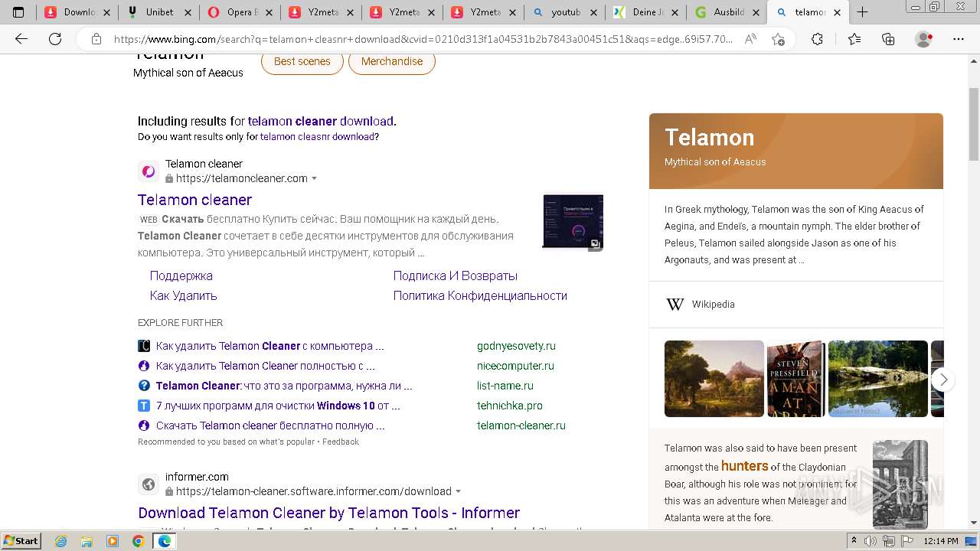Open Download Telamon Cleaner by Informer result
This screenshot has width=980, height=551.
coord(329,513)
